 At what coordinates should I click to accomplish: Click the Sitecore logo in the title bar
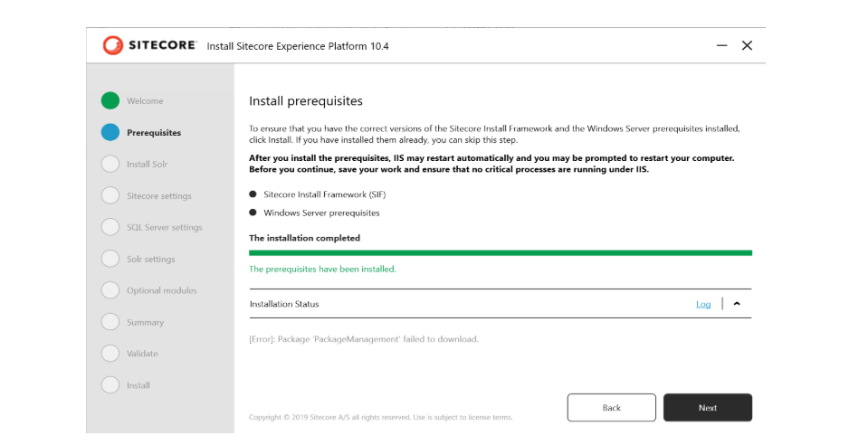[x=149, y=45]
